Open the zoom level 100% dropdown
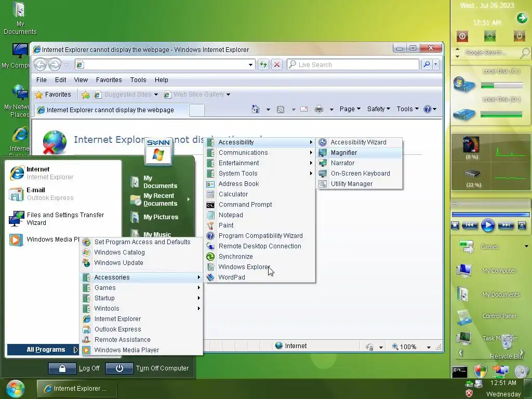Viewport: 532px width, 399px height. (429, 347)
